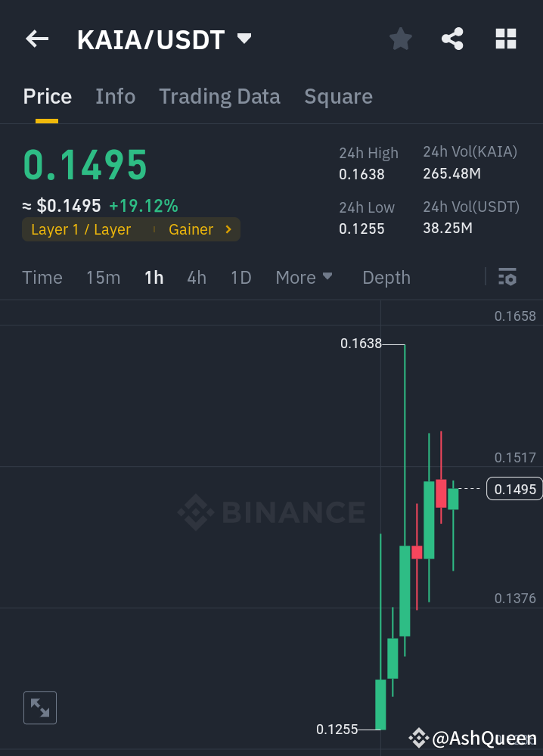This screenshot has height=756, width=543.
Task: Open the markets grid icon
Action: 505,39
